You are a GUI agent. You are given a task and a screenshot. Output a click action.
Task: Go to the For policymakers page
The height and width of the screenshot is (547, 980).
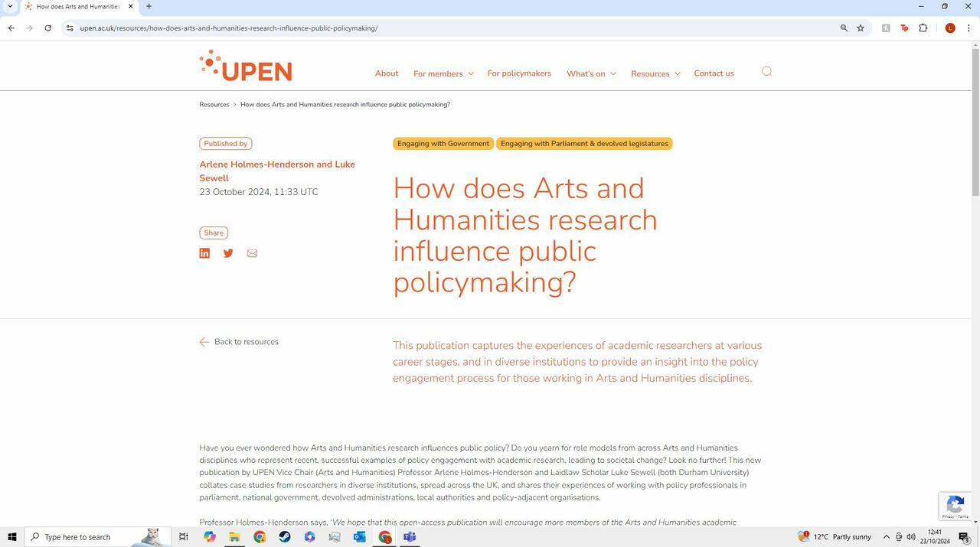coord(519,73)
